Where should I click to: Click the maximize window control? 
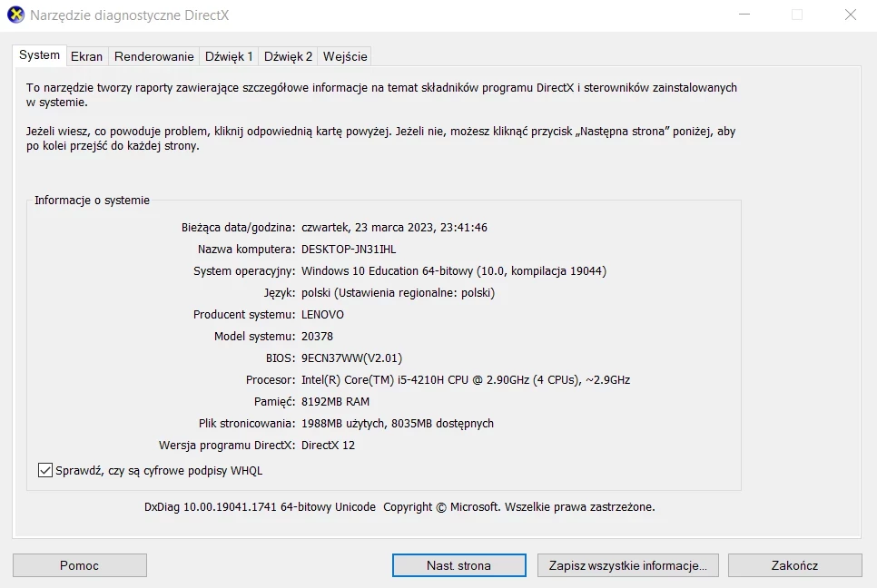point(797,15)
